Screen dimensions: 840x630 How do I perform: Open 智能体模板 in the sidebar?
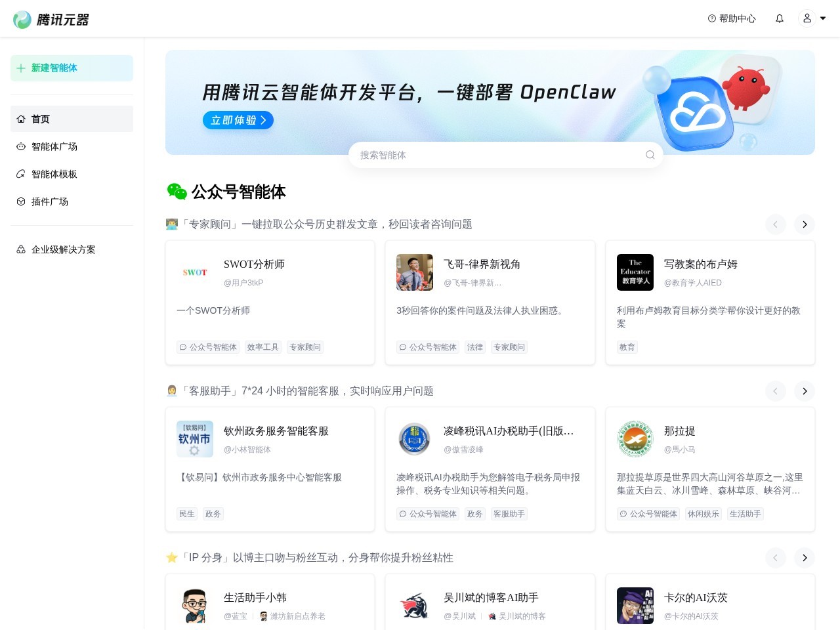click(72, 174)
